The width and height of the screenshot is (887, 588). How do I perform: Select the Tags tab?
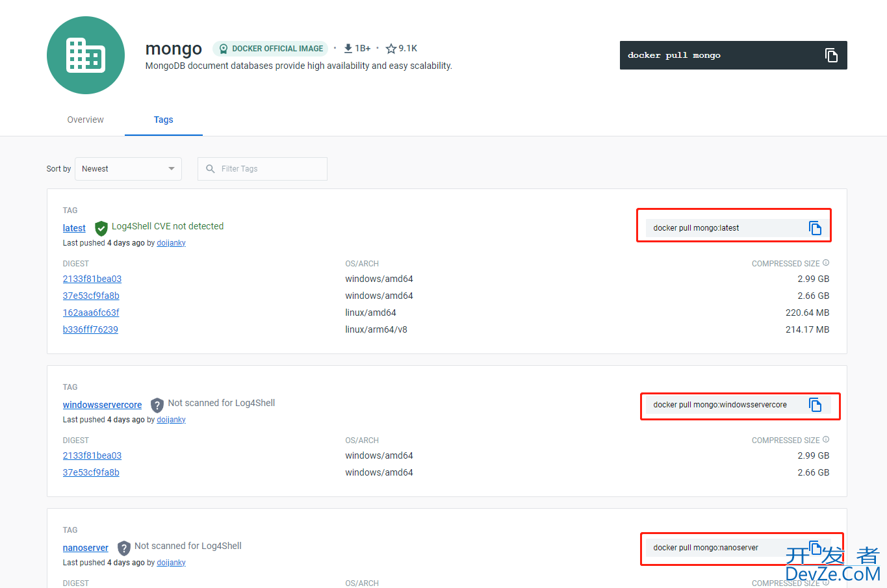[x=164, y=120]
